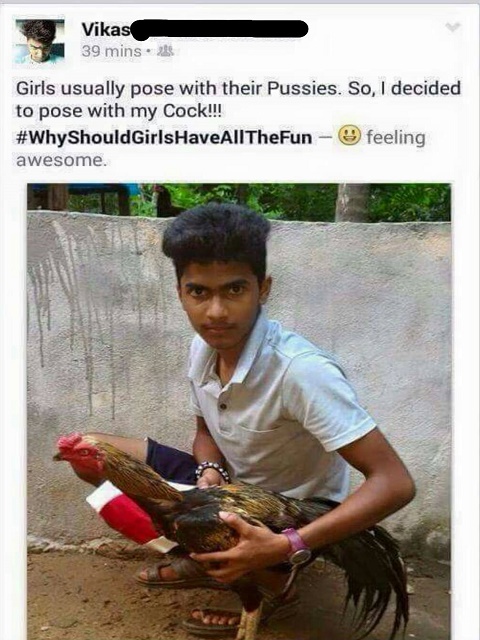Click the smiley feeling emoji icon
Viewport: 480px width, 640px height.
tap(349, 135)
